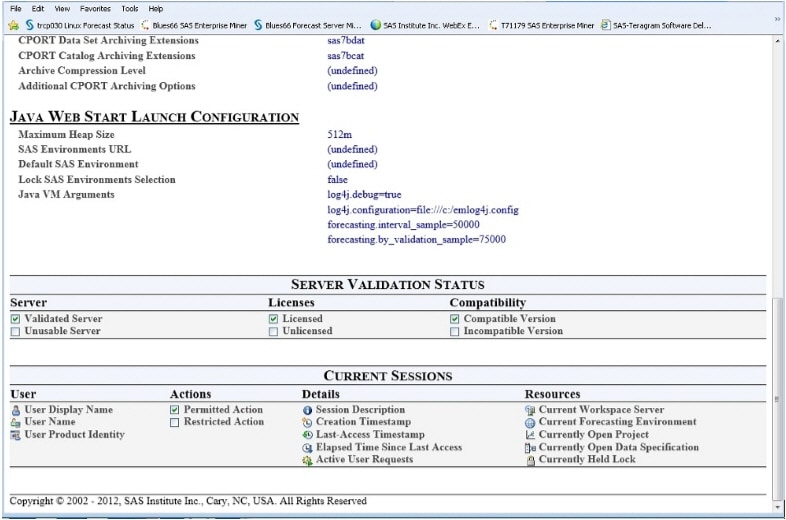Click the Currently Held Lock icon
Screen dimensions: 786x520
pos(530,460)
